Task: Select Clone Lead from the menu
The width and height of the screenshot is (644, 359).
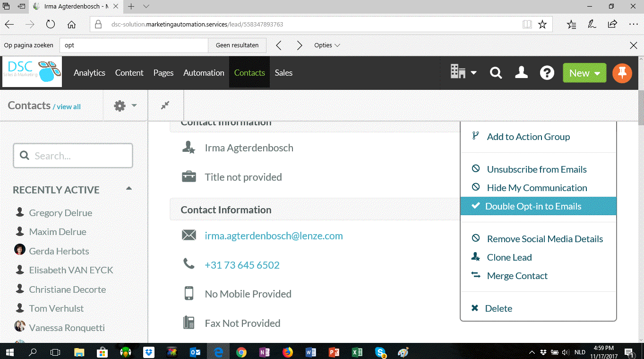Action: [509, 257]
